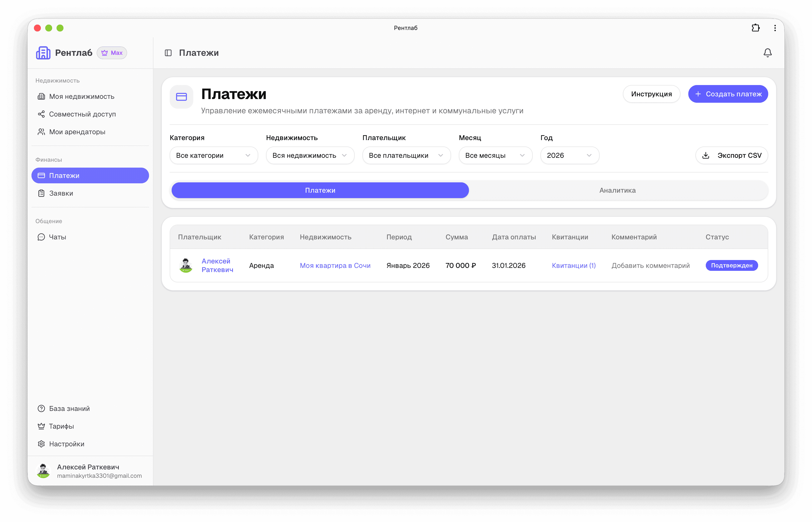Switch to the Аналитика tab
The height and width of the screenshot is (522, 812).
[x=617, y=190]
